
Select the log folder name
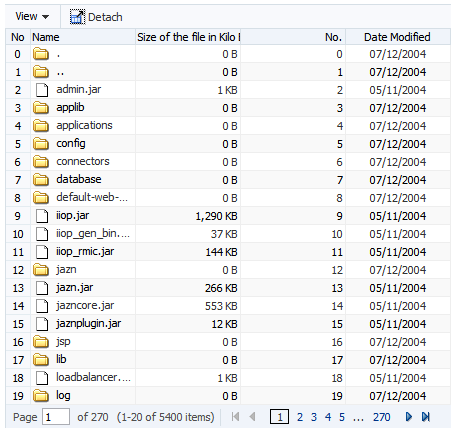63,396
